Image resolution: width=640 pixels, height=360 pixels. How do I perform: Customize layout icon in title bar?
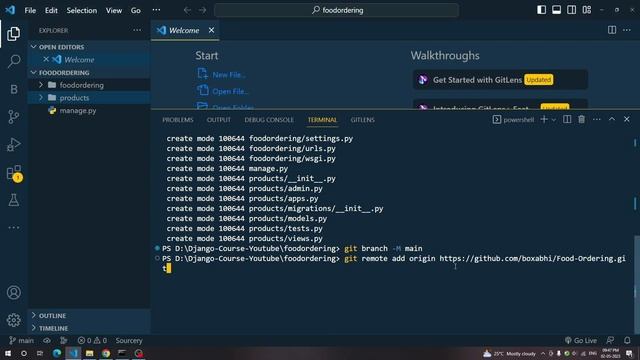(x=587, y=10)
